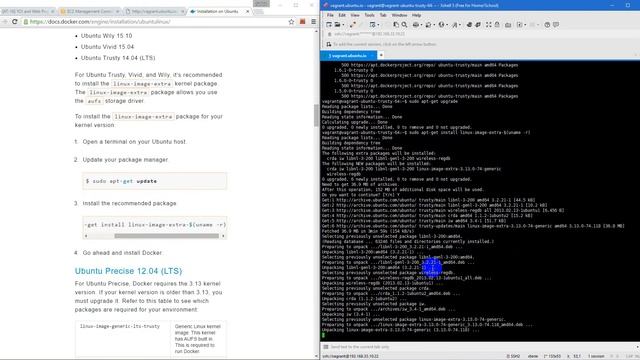Click the Color scheme icon in Xshell toolbar
Image resolution: width=640 pixels, height=360 pixels.
pyautogui.click(x=428, y=24)
